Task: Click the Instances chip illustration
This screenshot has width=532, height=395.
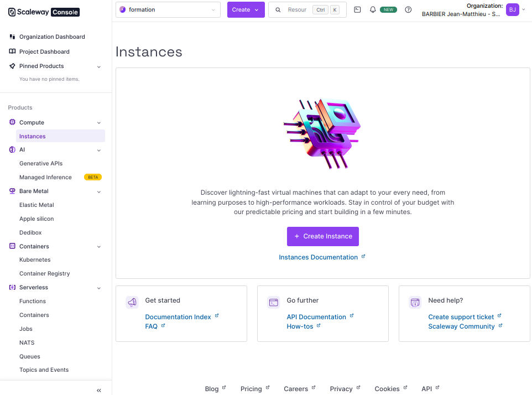Action: pos(322,133)
